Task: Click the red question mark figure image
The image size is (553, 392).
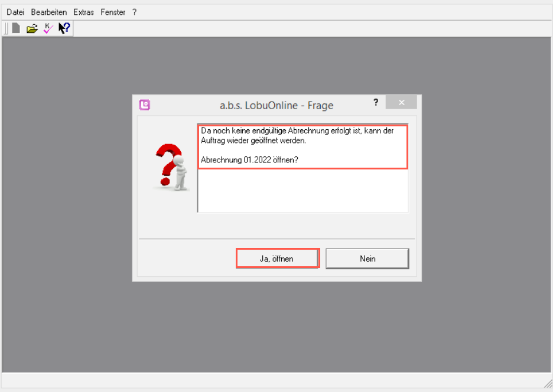Action: (x=171, y=168)
